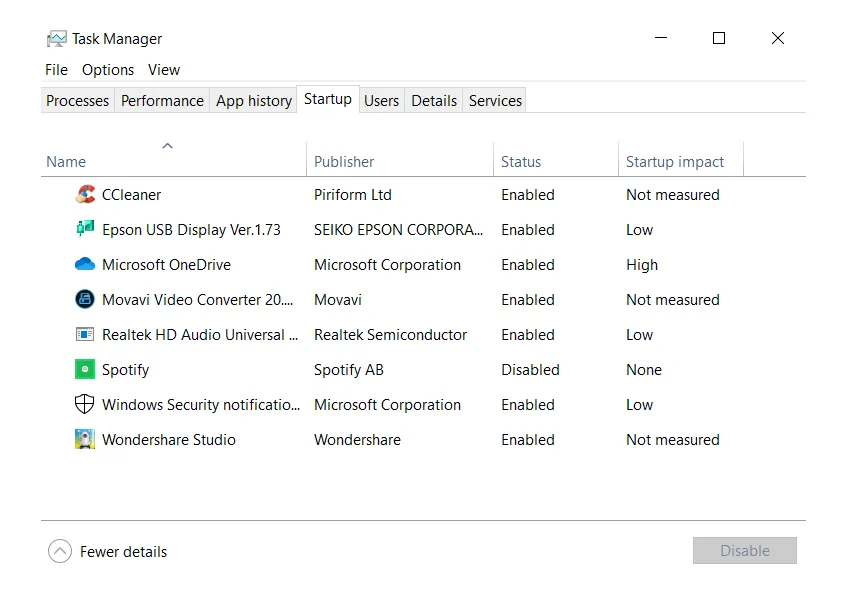Sort by the Name column header
The height and width of the screenshot is (603, 857).
(x=173, y=161)
